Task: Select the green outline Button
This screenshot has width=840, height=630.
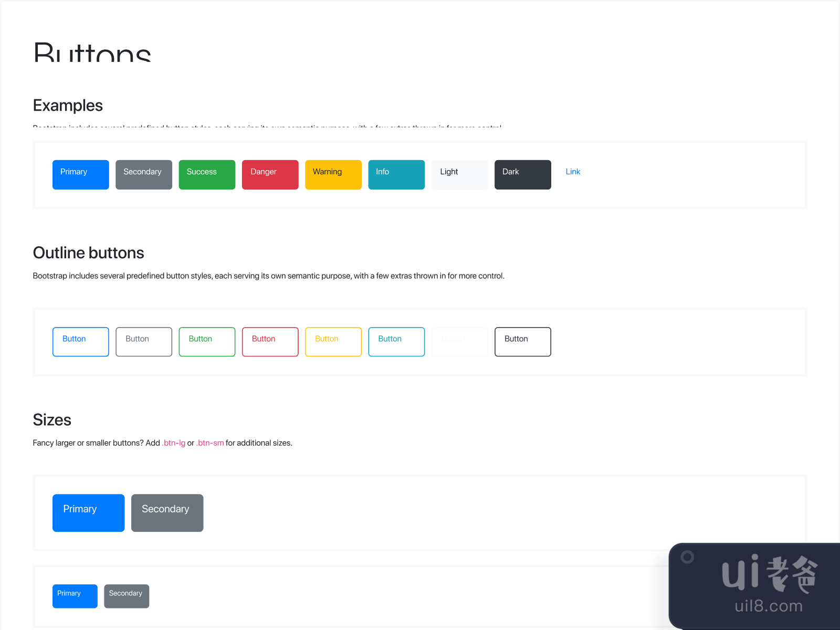Action: [x=206, y=341]
